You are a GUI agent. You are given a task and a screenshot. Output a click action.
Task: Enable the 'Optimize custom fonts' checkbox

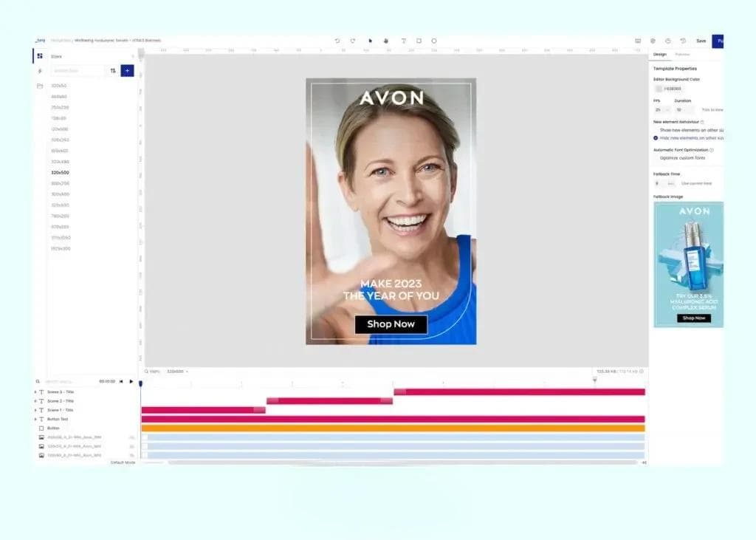coord(659,158)
